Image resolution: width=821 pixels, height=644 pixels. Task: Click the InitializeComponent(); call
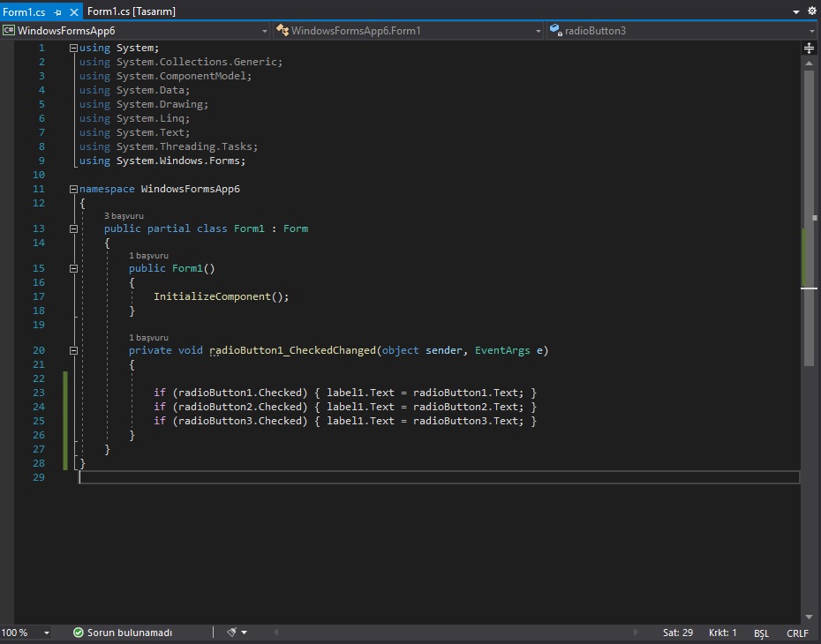tap(221, 296)
